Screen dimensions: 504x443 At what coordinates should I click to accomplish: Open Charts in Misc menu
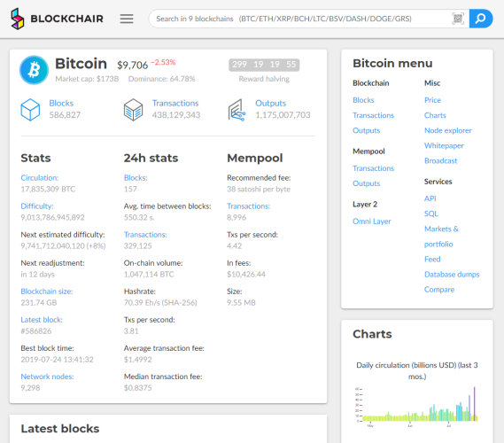[435, 115]
